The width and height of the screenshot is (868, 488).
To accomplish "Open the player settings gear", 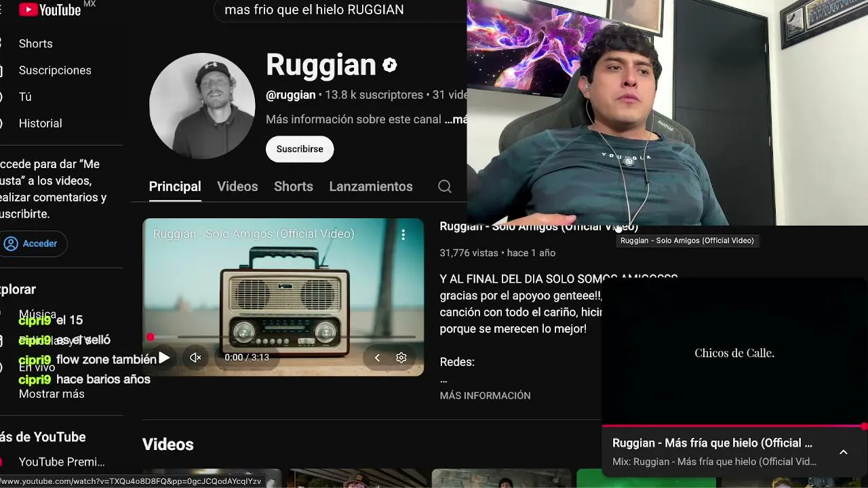I will tap(401, 358).
